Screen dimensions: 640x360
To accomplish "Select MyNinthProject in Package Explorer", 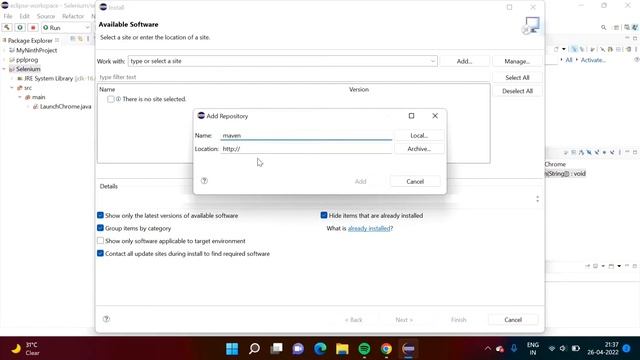I will (x=36, y=50).
